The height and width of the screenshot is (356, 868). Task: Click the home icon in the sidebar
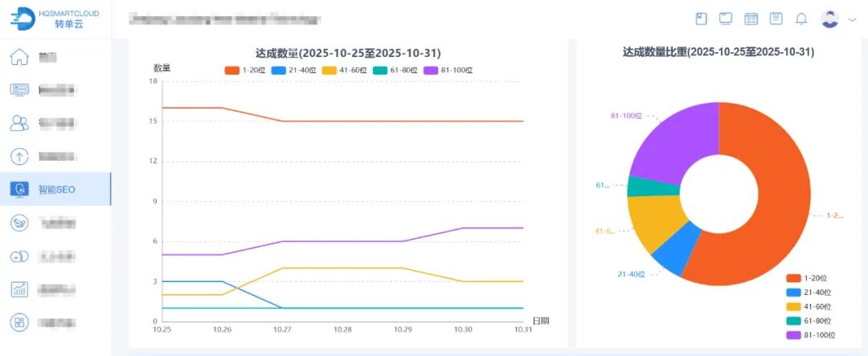(x=19, y=58)
